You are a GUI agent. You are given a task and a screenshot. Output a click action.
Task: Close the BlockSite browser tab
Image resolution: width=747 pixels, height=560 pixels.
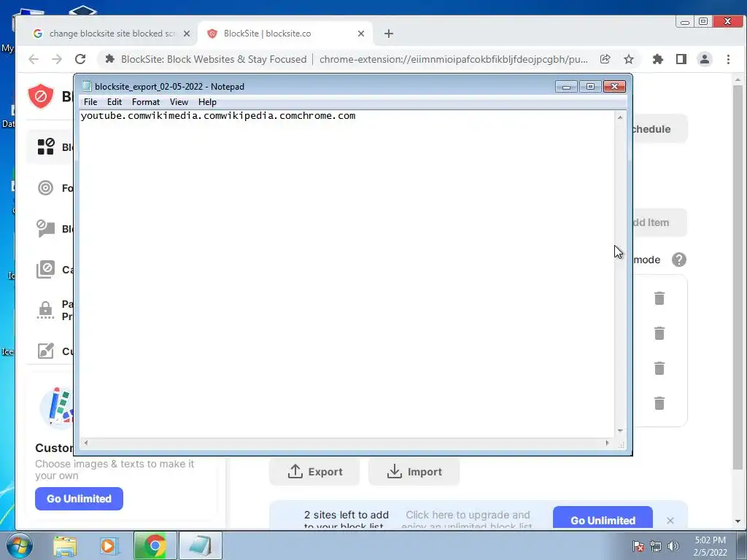(x=361, y=34)
